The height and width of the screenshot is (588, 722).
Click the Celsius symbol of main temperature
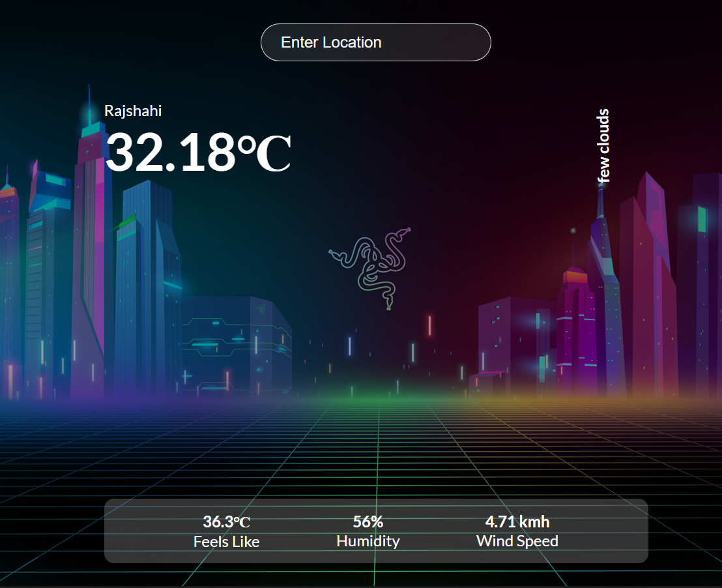coord(265,154)
